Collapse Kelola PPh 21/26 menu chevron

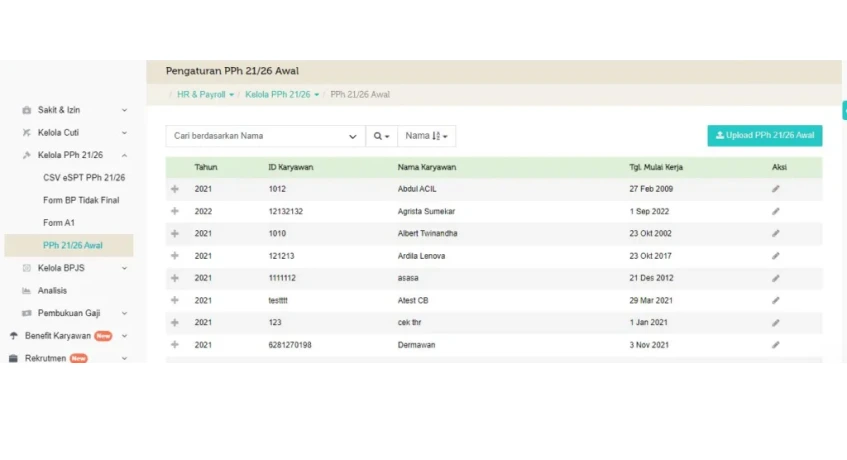(124, 155)
